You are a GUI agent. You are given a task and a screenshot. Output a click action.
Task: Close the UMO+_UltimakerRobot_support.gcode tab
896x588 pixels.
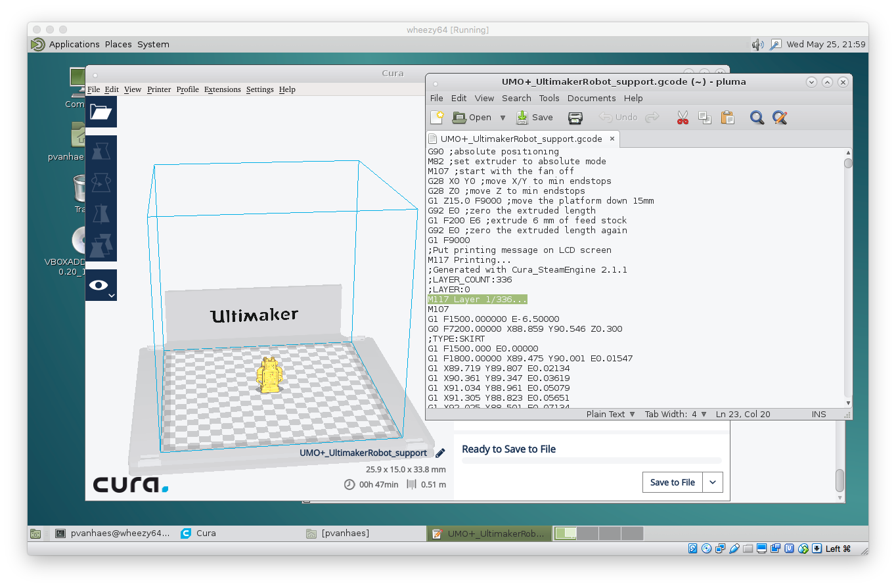612,139
